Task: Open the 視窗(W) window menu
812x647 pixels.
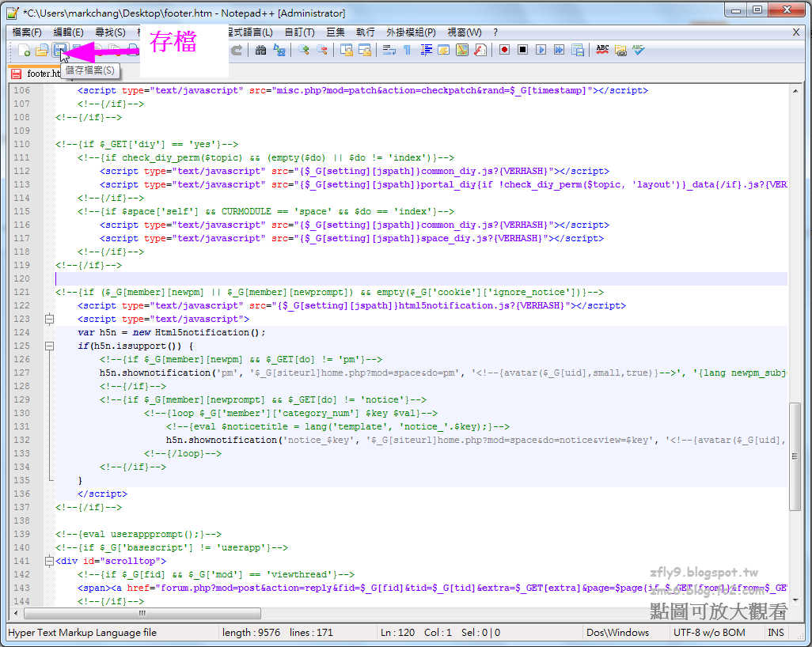Action: coord(465,32)
